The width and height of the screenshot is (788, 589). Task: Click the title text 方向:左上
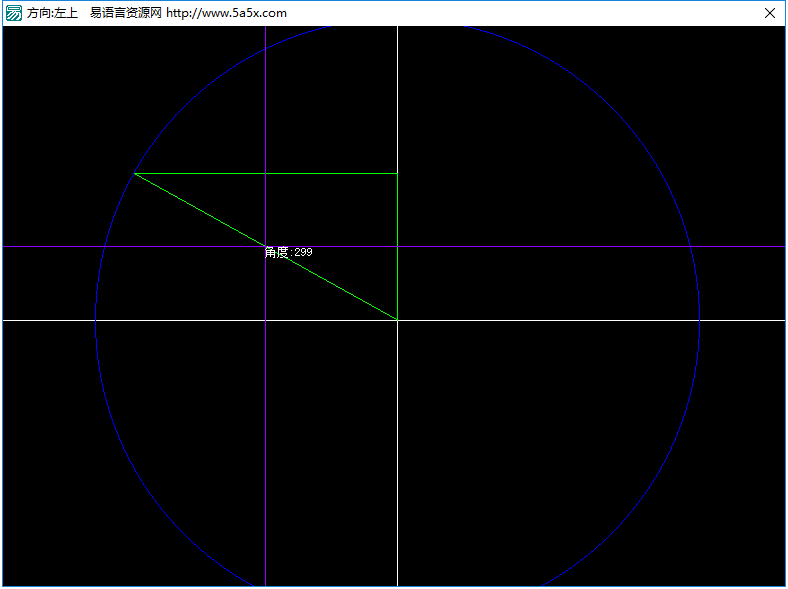pos(53,13)
